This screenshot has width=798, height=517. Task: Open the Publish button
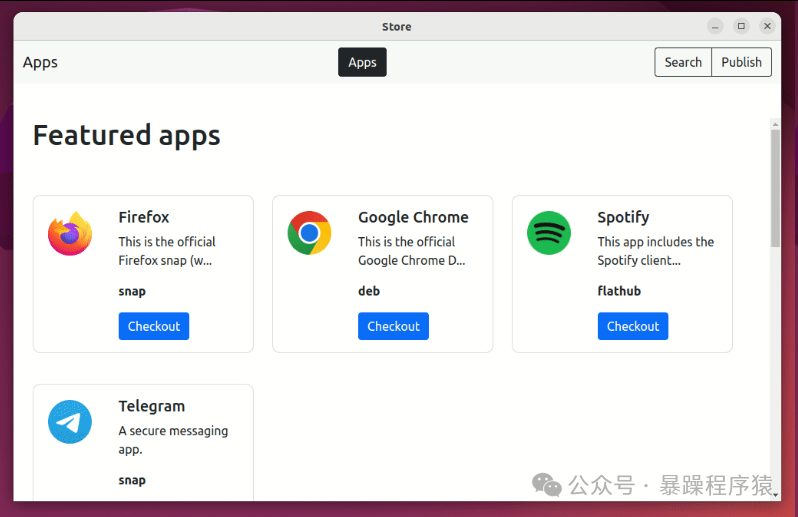[742, 62]
